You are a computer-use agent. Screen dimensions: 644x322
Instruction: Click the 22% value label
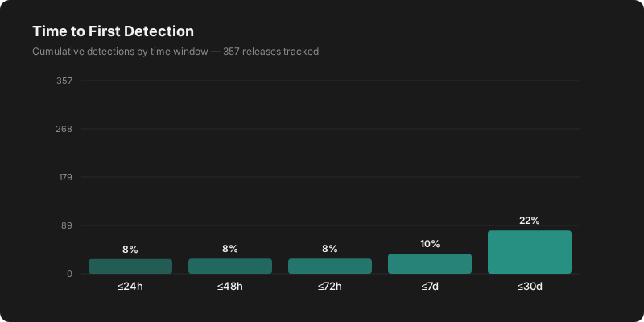(x=530, y=221)
